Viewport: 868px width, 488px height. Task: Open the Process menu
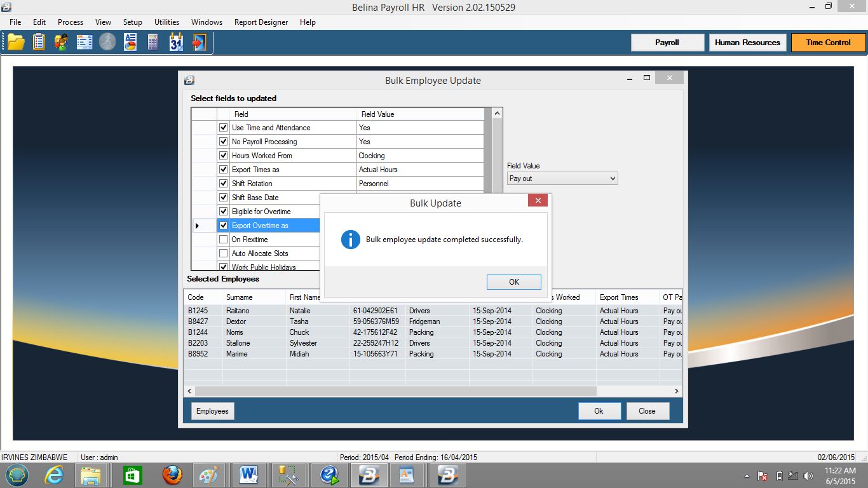(71, 22)
